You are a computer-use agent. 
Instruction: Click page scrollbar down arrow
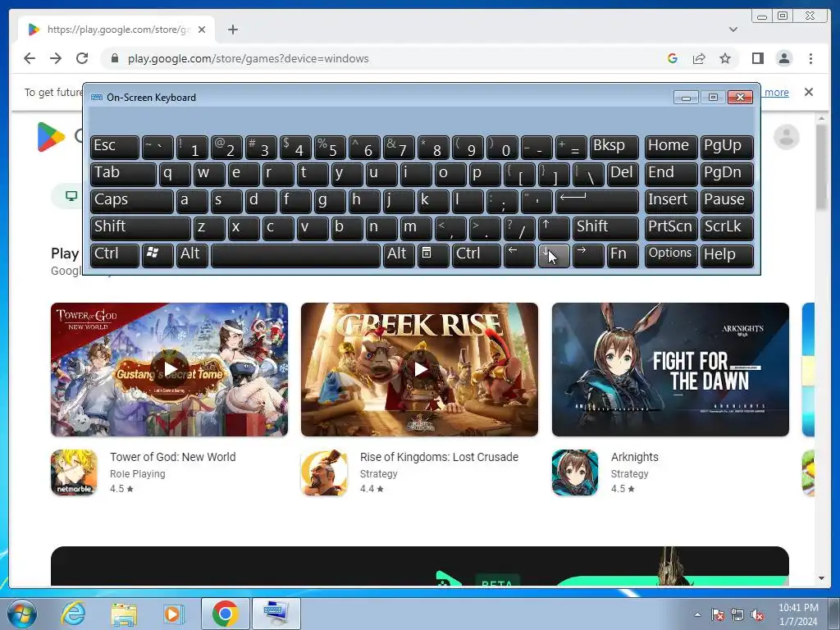coord(821,578)
